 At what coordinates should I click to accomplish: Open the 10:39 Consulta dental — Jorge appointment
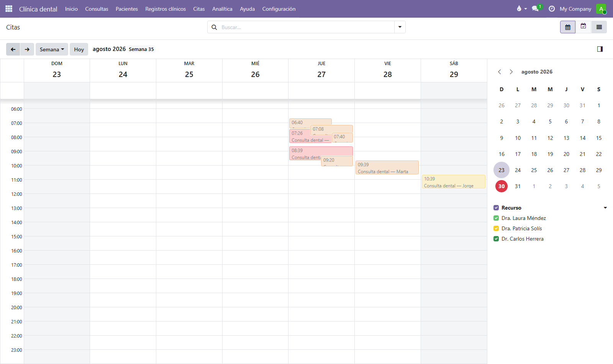tap(454, 182)
